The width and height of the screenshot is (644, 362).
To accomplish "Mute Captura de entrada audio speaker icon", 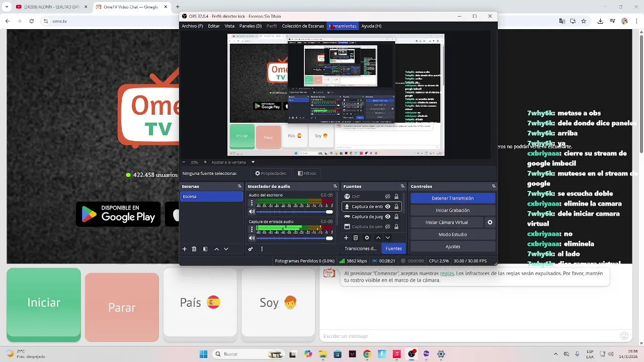I will coord(252,238).
